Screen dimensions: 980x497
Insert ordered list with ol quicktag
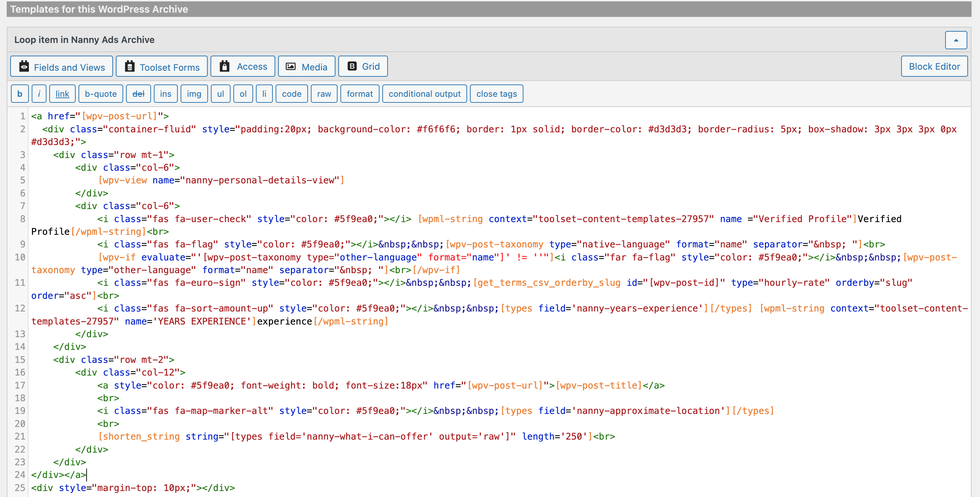tap(243, 94)
